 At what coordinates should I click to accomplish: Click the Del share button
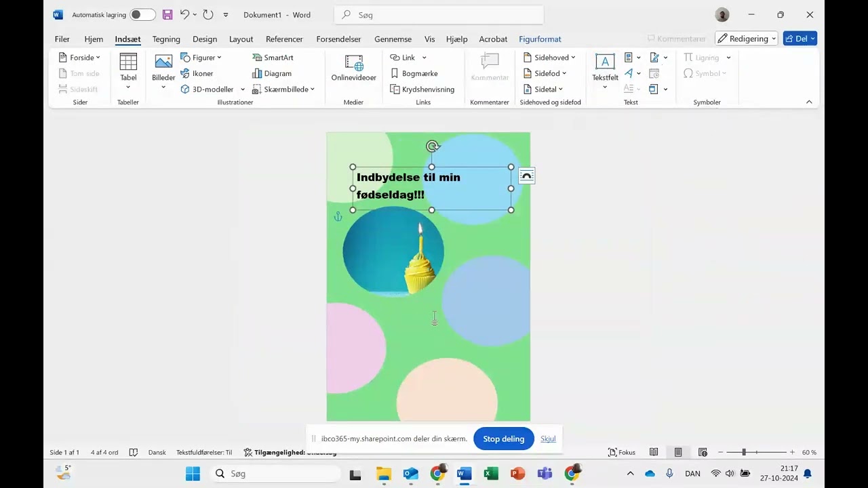click(800, 39)
